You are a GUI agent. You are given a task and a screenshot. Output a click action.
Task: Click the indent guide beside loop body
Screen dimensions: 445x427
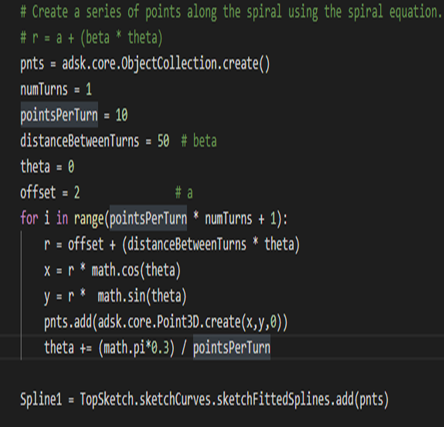pos(21,295)
